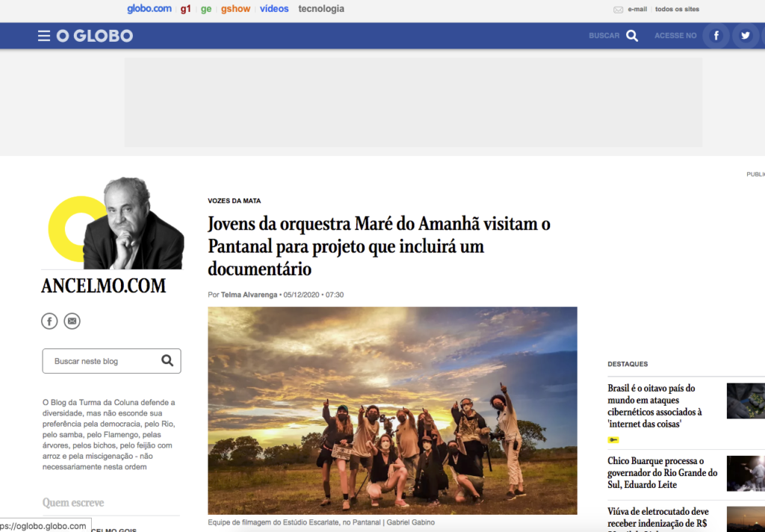The width and height of the screenshot is (765, 532).
Task: Open the Pantanal film crew photo
Action: pyautogui.click(x=392, y=410)
